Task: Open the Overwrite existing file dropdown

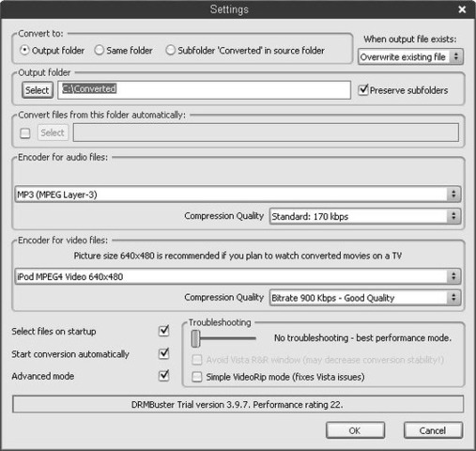Action: pyautogui.click(x=410, y=56)
